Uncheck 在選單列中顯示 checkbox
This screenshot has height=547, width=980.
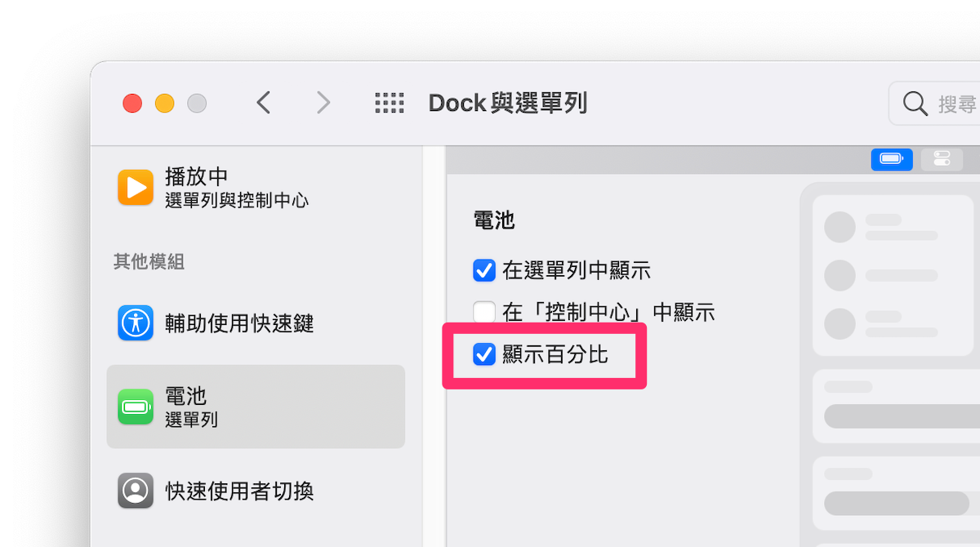coord(484,269)
